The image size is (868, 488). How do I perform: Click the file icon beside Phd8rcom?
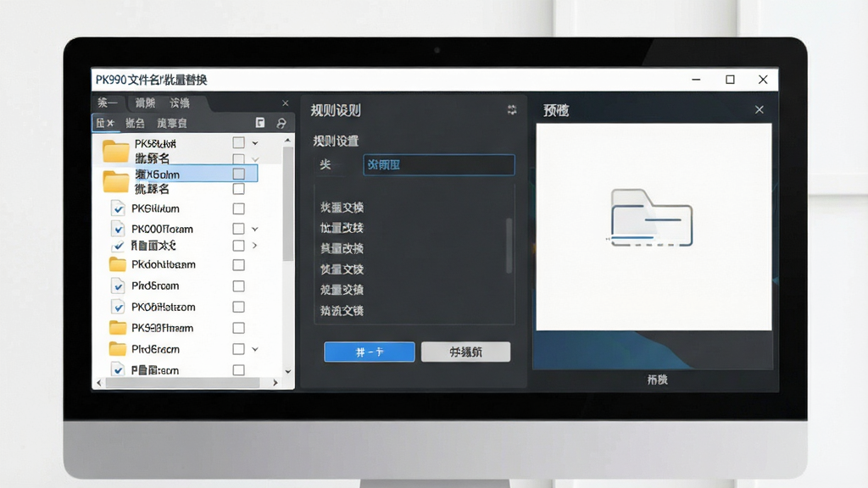click(x=117, y=286)
